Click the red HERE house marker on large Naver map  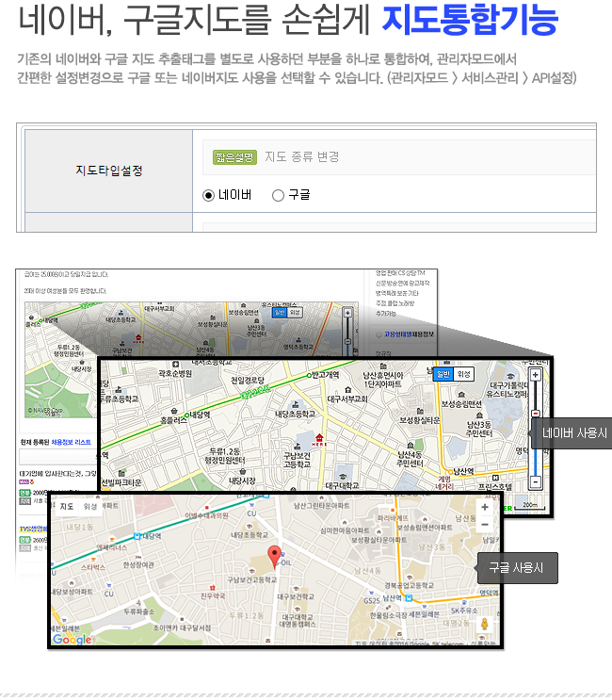[319, 440]
